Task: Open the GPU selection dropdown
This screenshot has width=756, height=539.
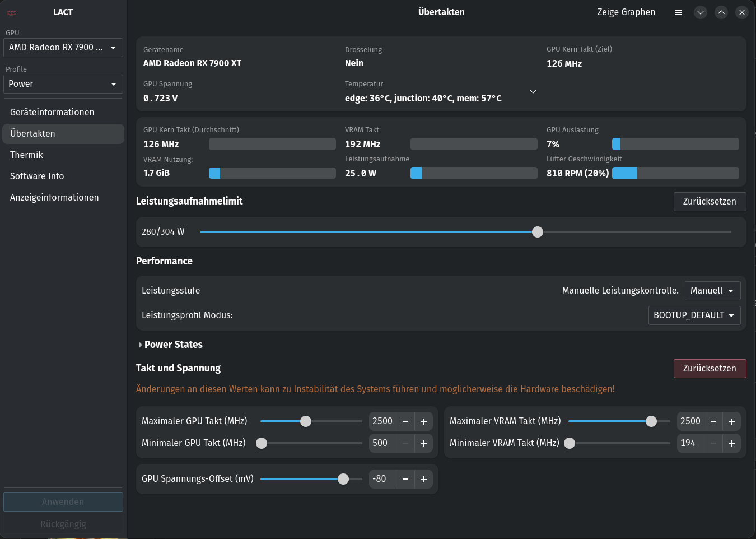Action: [63, 48]
